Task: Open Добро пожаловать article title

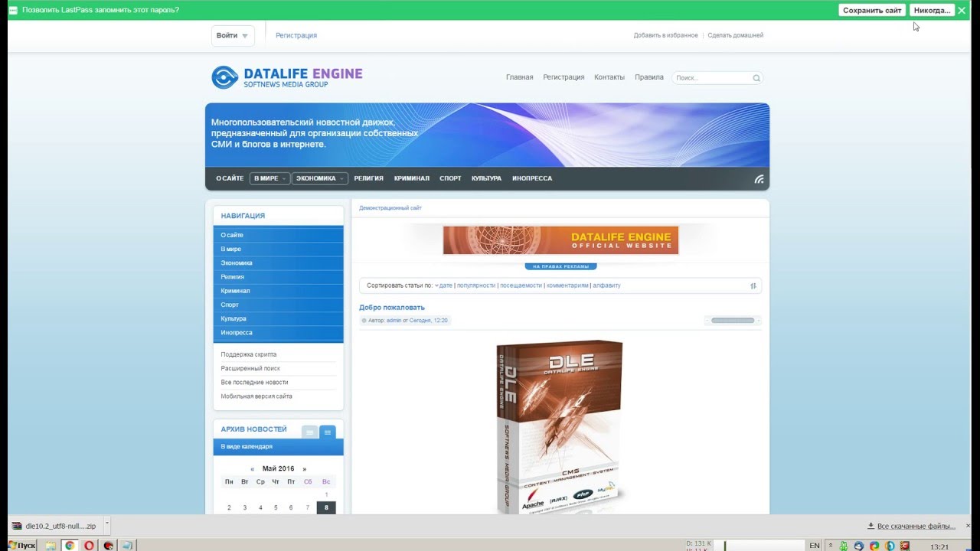Action: (392, 307)
